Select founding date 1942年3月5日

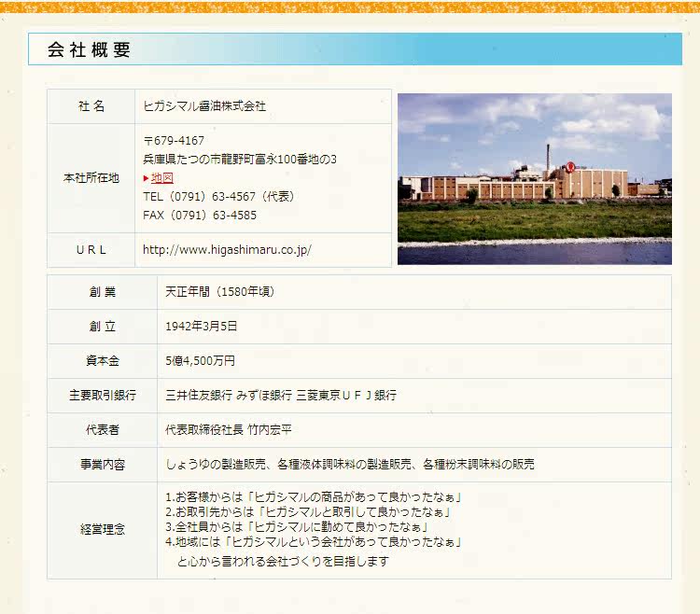(x=201, y=327)
